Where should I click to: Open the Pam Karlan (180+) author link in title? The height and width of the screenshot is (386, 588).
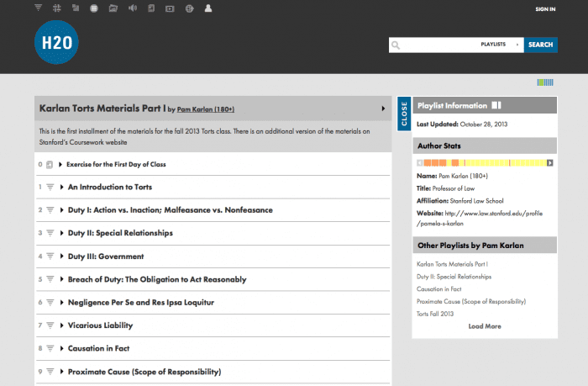point(206,109)
